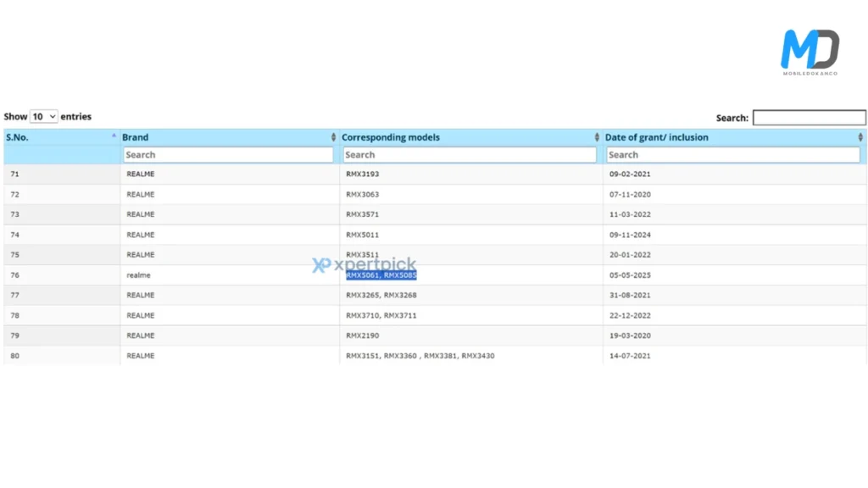Click date 09-11-2024 in row 74
Image resolution: width=868 pixels, height=488 pixels.
point(630,235)
